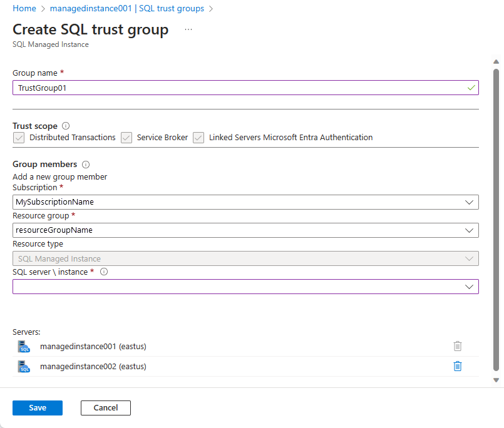Screen dimensions: 504x428
Task: Open the ellipsis menu beside Create SQL trust group
Action: click(187, 29)
